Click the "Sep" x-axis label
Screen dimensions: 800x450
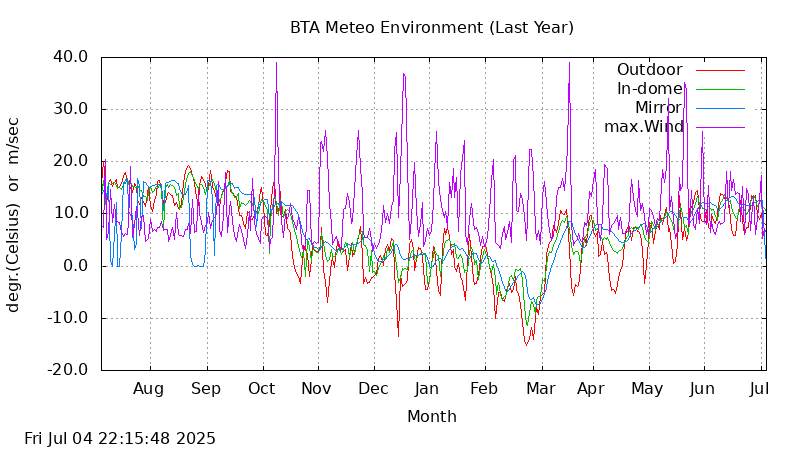206,389
